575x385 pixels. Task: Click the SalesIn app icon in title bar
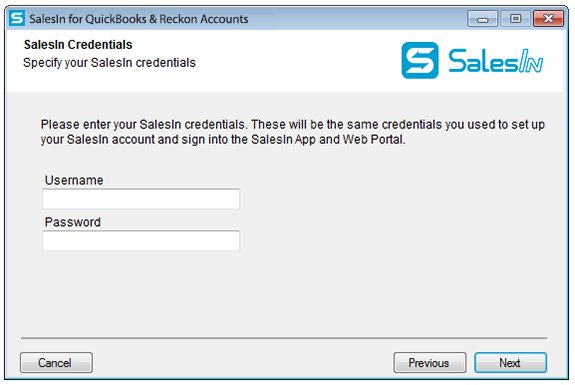tap(17, 18)
